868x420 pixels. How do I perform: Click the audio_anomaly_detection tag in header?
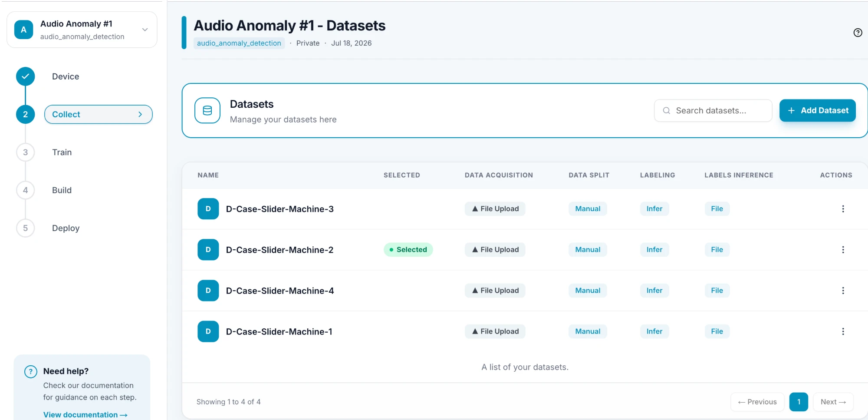tap(239, 43)
